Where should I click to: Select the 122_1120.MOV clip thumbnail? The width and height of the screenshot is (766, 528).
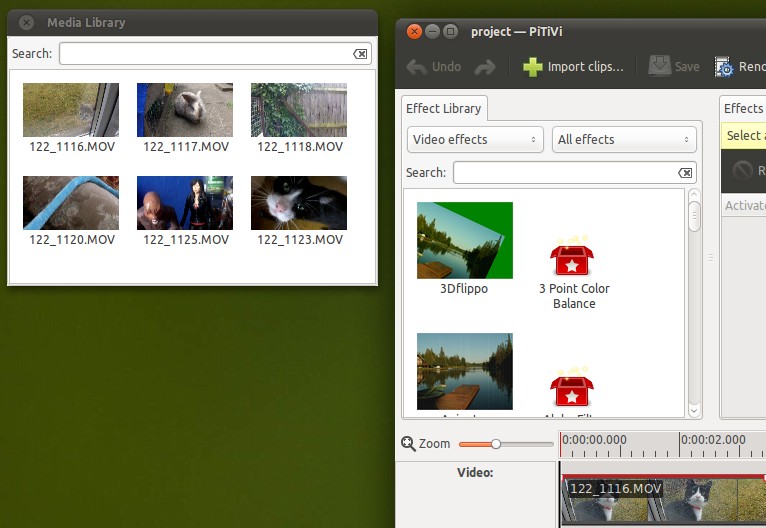[71, 203]
